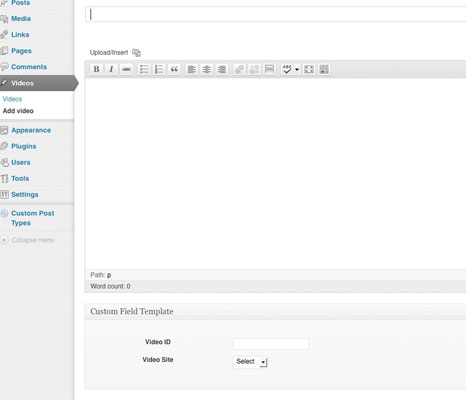Open the spellcheck language dropdown arrow

click(x=297, y=69)
